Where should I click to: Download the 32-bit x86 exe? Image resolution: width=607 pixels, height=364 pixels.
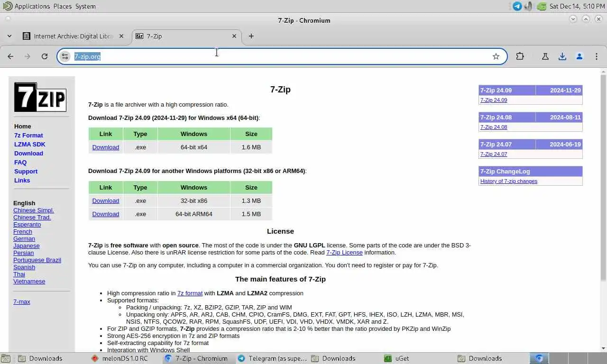[x=105, y=201]
